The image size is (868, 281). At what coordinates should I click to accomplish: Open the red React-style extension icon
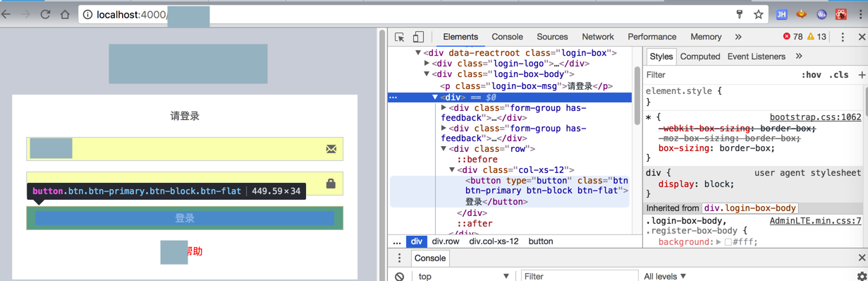point(841,14)
